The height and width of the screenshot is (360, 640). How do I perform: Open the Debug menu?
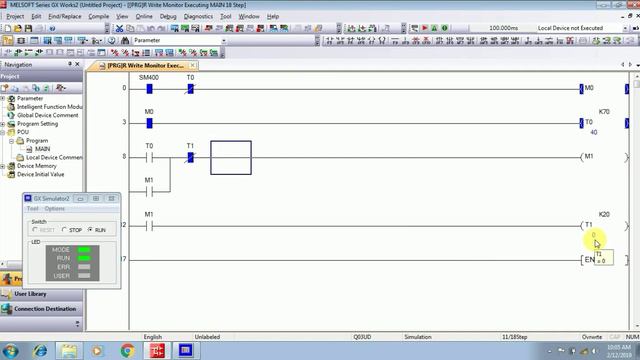(168, 16)
